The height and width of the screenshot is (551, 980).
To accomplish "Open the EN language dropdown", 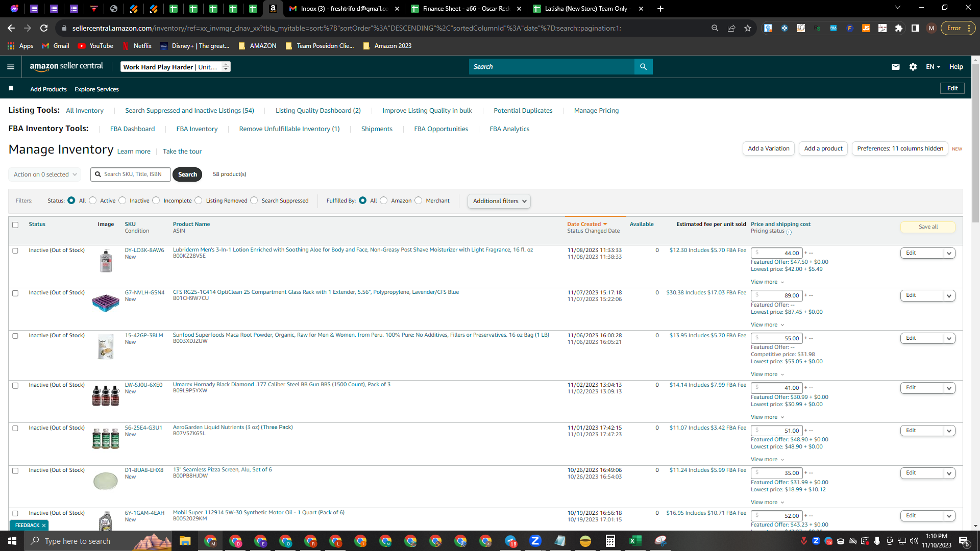I will click(933, 67).
